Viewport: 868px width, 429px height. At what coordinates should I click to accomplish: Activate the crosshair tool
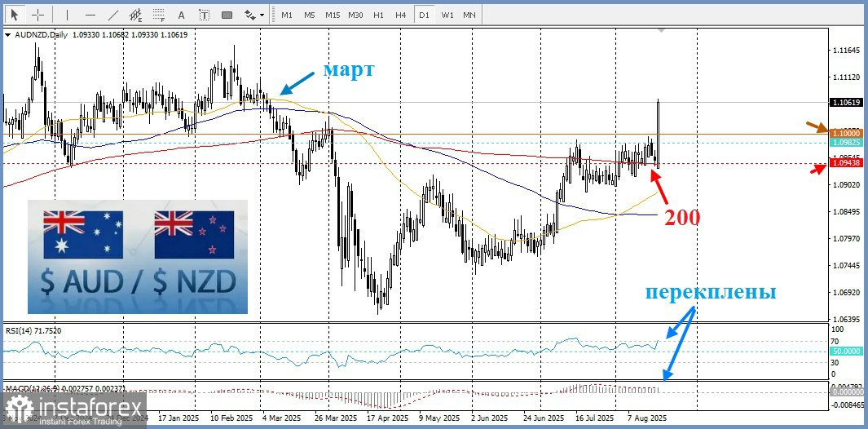pos(37,15)
